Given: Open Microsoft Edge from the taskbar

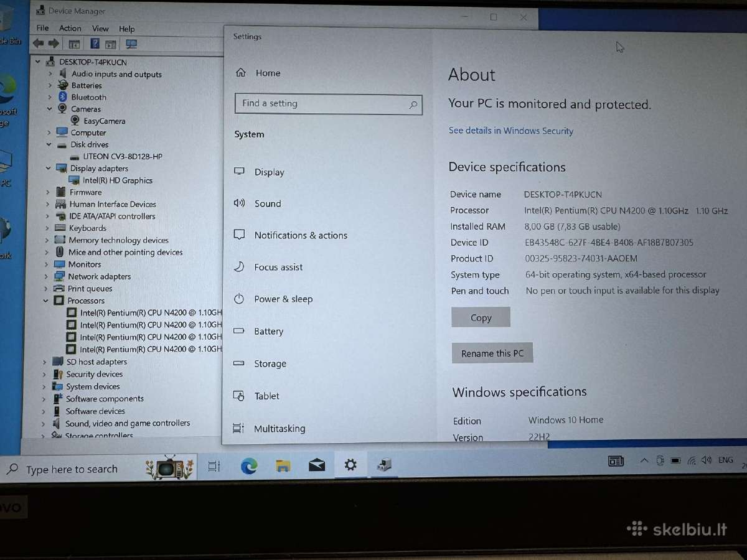Looking at the screenshot, I should pos(249,465).
